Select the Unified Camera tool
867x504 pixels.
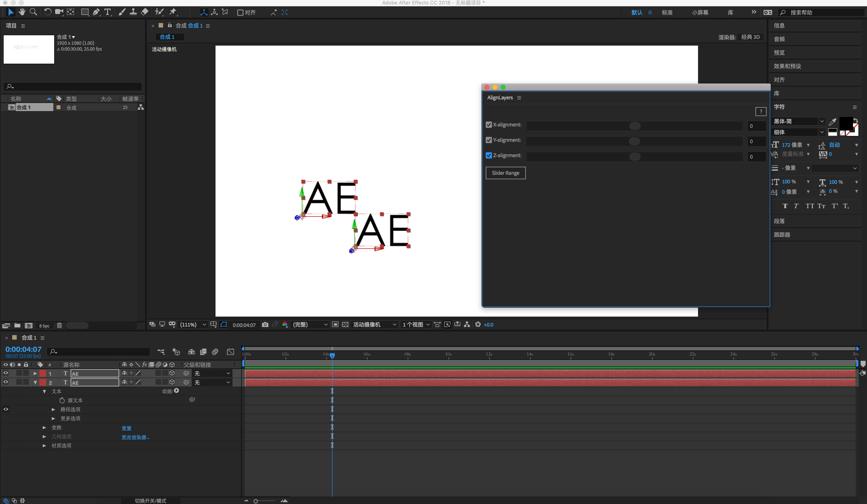[x=59, y=12]
